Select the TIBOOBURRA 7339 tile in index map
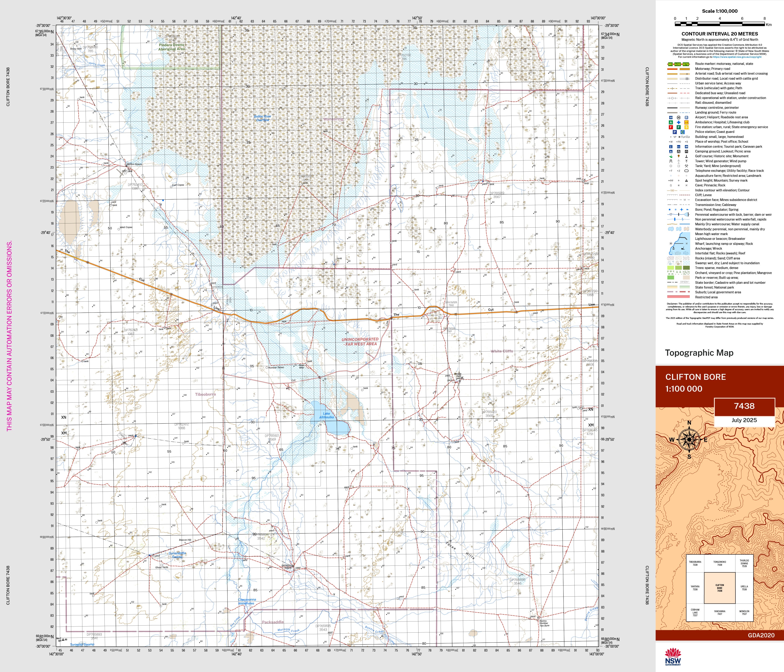This screenshot has width=784, height=672. coord(695,563)
